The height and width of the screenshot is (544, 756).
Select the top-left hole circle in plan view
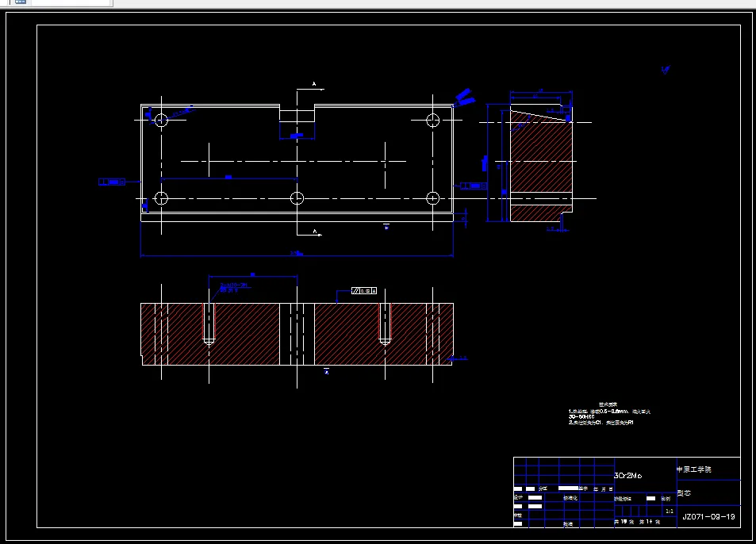pos(161,120)
